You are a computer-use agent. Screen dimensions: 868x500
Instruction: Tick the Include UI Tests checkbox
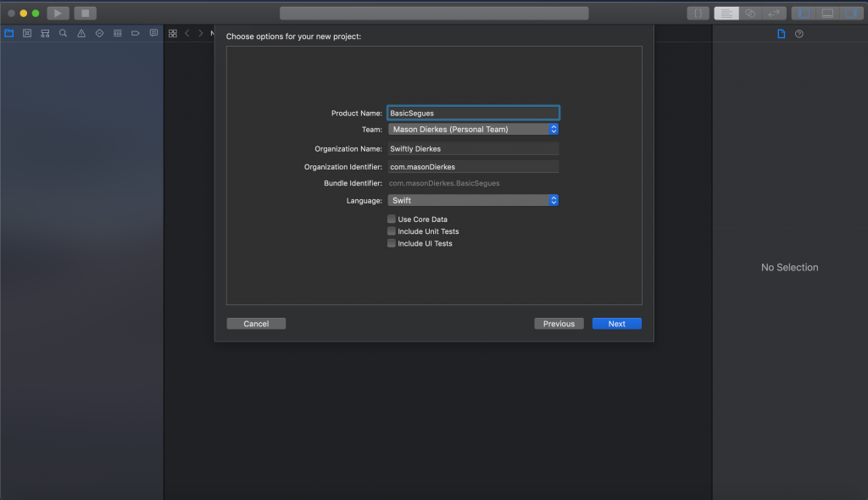pyautogui.click(x=392, y=243)
